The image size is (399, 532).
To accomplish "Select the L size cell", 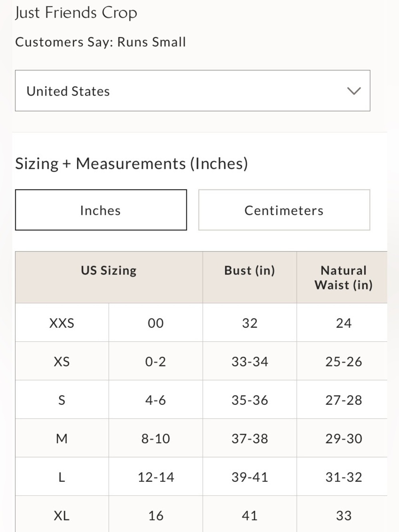I will tap(62, 477).
